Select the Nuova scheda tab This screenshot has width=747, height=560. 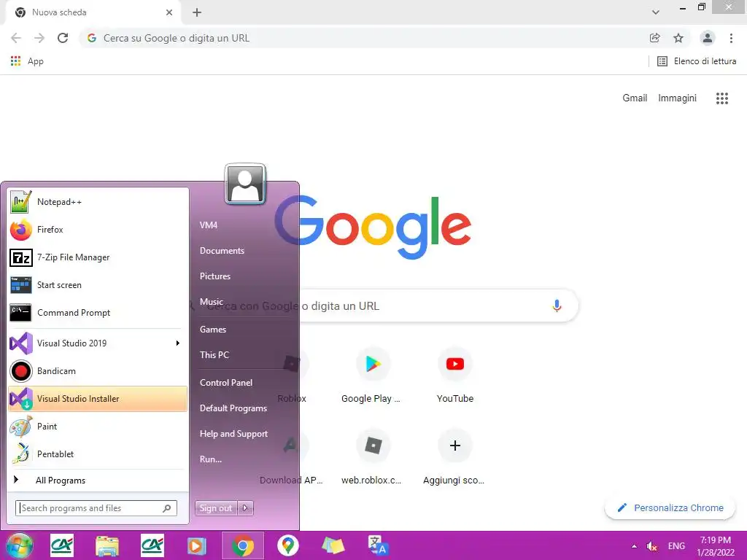93,12
